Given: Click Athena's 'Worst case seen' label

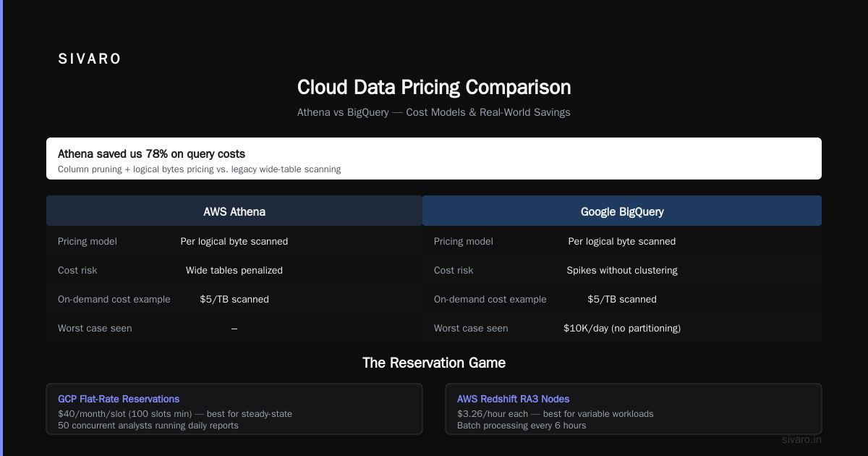Looking at the screenshot, I should pyautogui.click(x=95, y=328).
